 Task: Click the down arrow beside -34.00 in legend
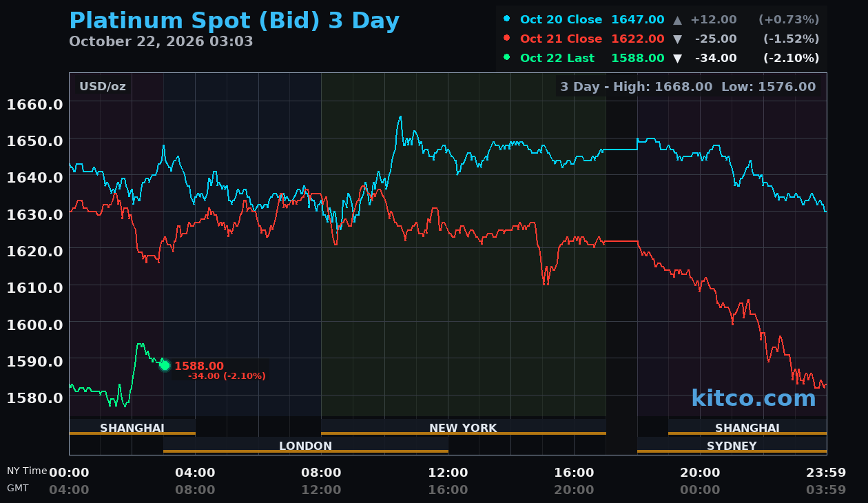pyautogui.click(x=677, y=58)
